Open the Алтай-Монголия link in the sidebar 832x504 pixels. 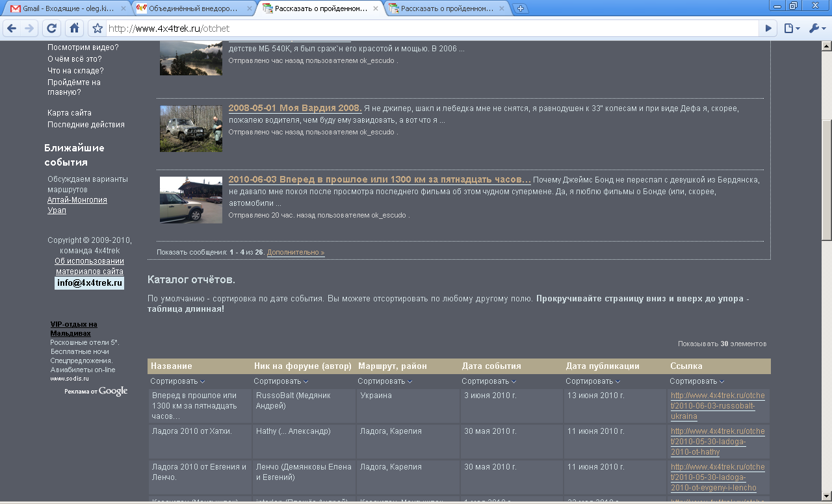click(x=77, y=200)
